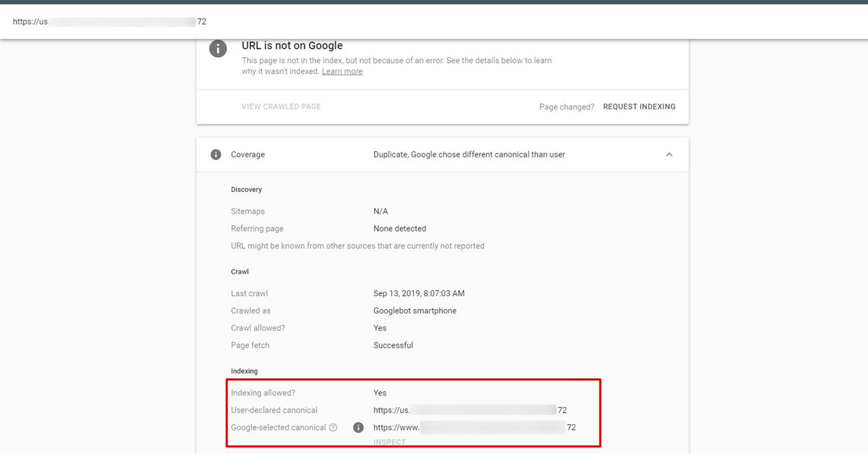Open the help icon next to "Google-selected canonical"
Viewport: 868px width, 454px height.
(x=333, y=427)
